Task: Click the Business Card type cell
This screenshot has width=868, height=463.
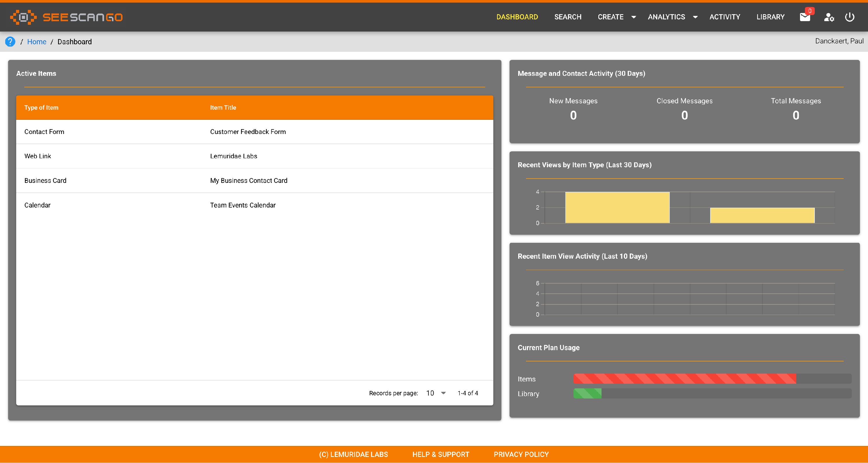Action: pyautogui.click(x=45, y=181)
